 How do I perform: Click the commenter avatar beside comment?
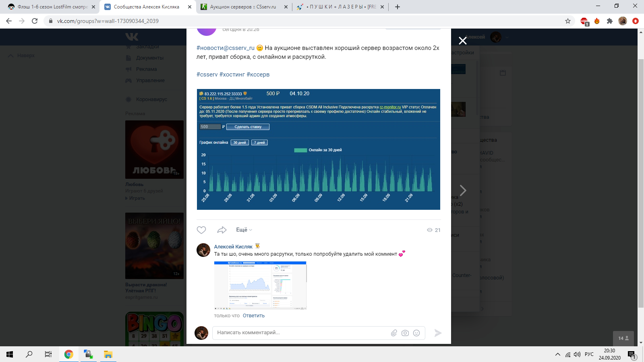coord(203,250)
